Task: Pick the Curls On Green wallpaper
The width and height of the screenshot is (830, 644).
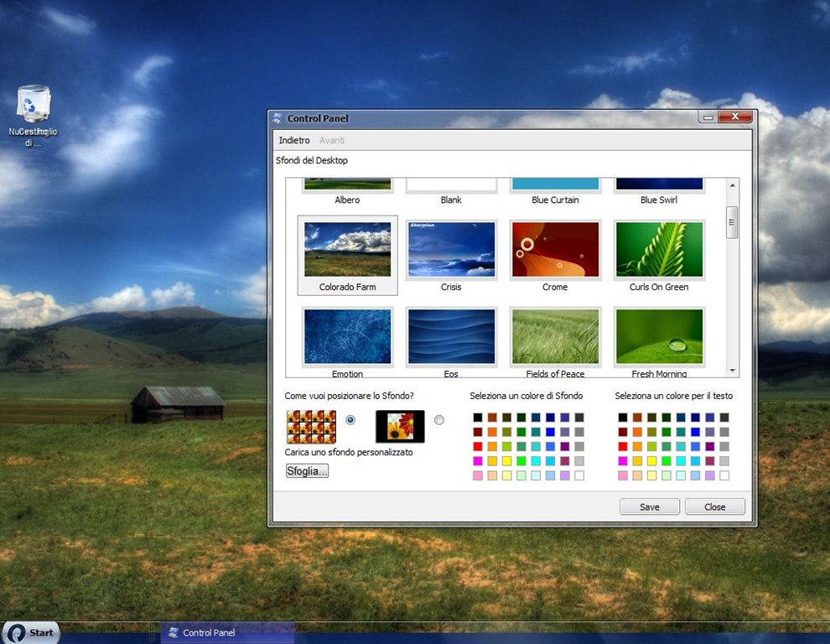Action: (x=659, y=249)
